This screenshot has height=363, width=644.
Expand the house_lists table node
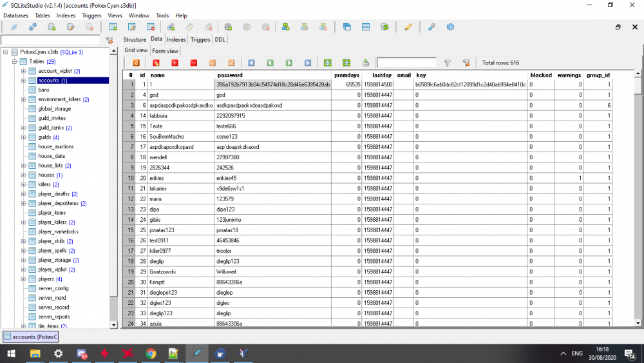click(x=23, y=166)
